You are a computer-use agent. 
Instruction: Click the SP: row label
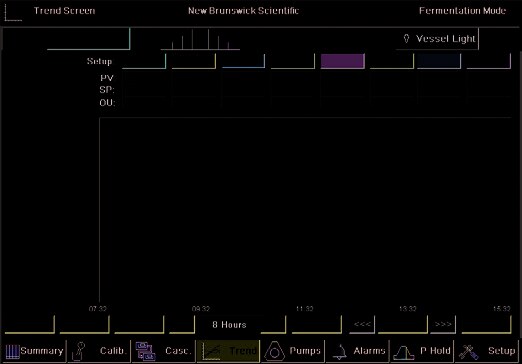pos(107,90)
